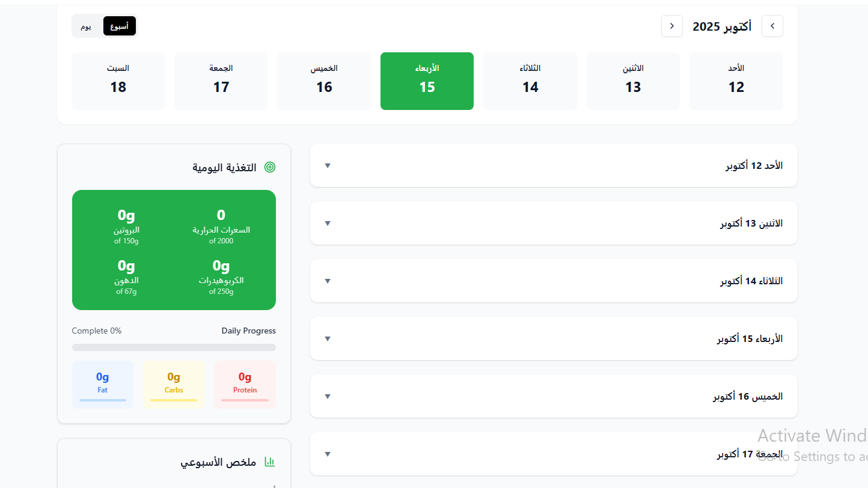Click the Daily Progress bar
Screen dimensions: 868x488
point(174,347)
